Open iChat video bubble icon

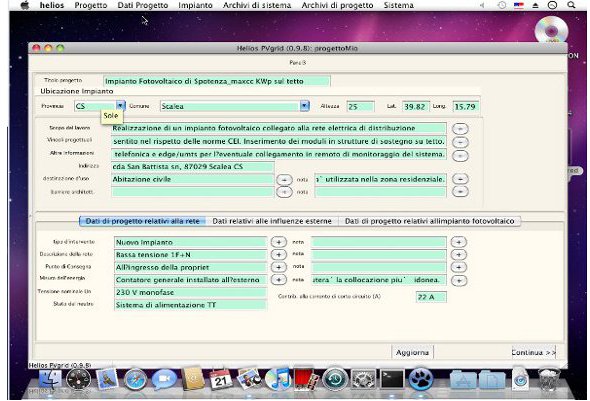click(164, 380)
